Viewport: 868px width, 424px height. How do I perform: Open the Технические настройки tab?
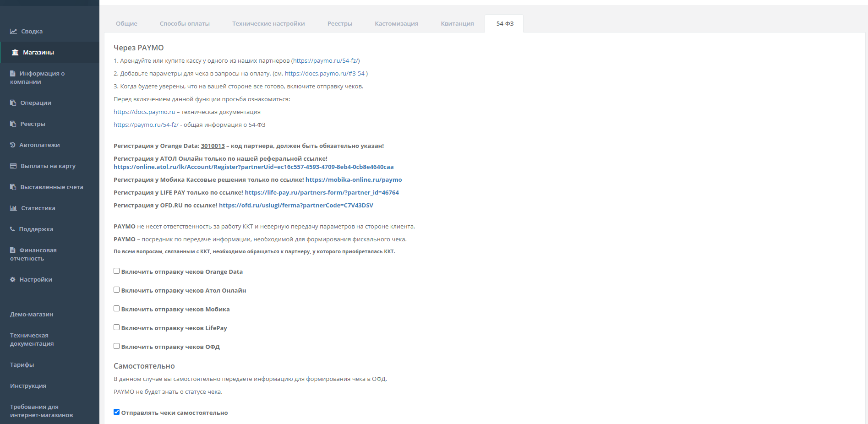tap(268, 24)
